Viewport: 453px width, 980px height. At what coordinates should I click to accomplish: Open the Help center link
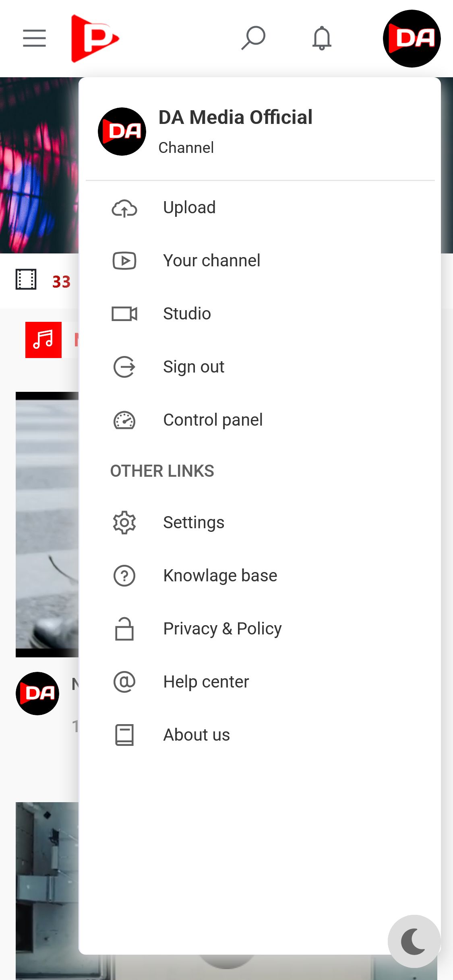tap(206, 682)
